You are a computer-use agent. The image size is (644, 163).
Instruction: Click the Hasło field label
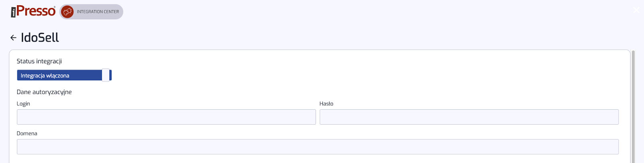(326, 104)
